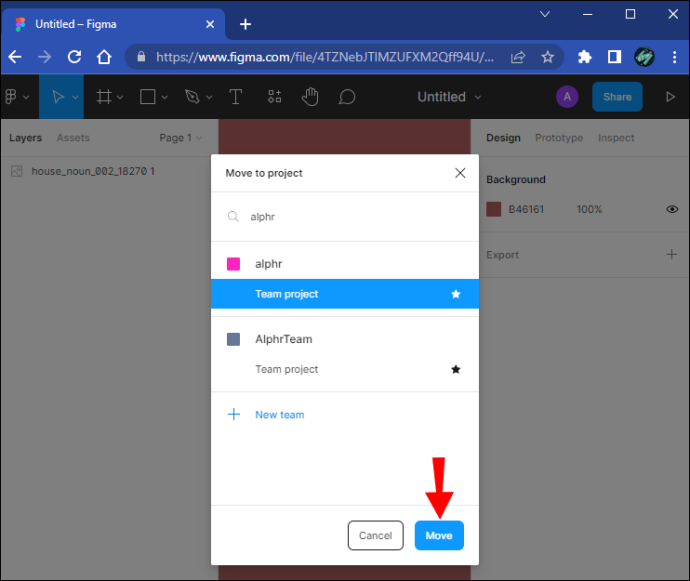The width and height of the screenshot is (690, 581).
Task: Click the browser forward arrow
Action: pyautogui.click(x=44, y=57)
